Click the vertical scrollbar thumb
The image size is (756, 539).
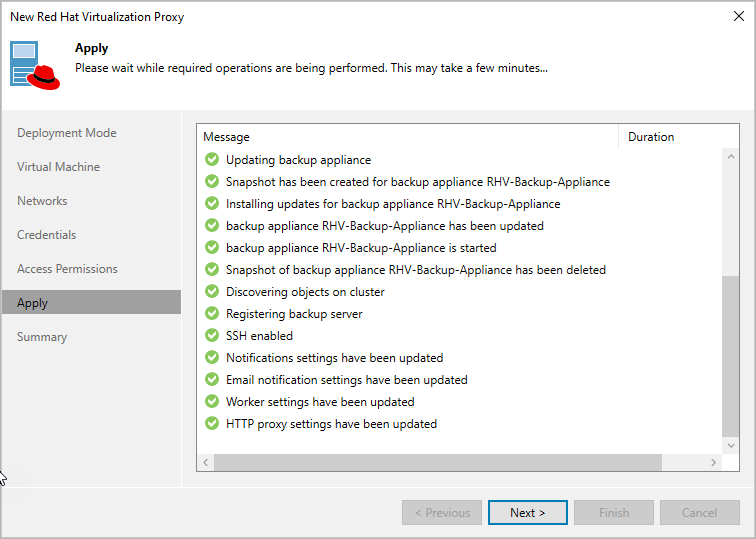[731, 357]
